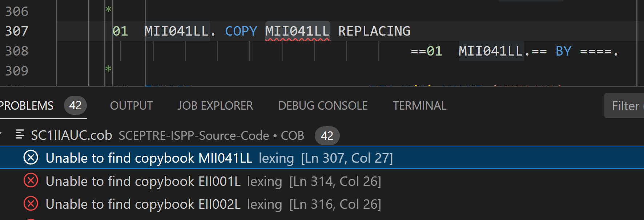This screenshot has height=220, width=644.
Task: Collapse the SC1IIAUC.cob problems group
Action: 3,135
